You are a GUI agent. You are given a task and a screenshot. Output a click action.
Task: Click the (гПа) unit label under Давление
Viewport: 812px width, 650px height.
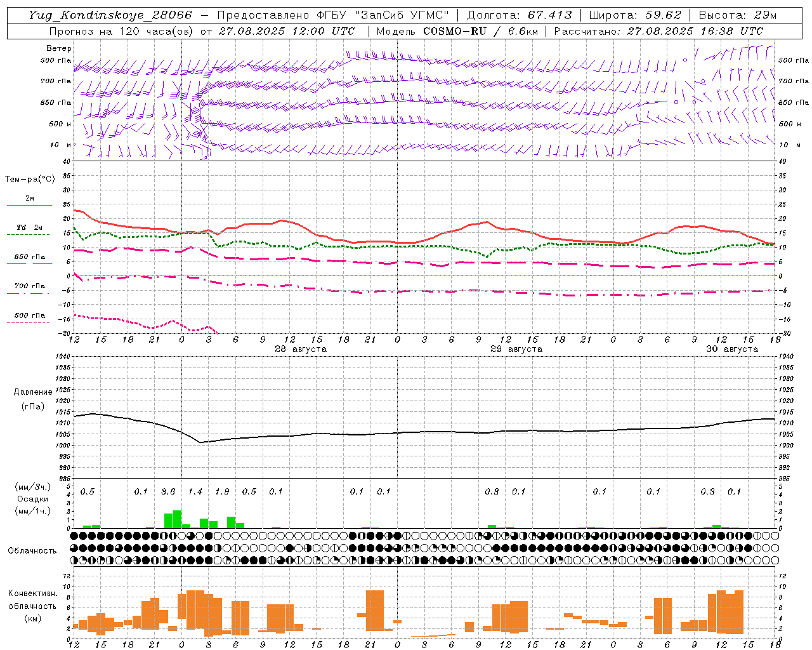coord(33,406)
